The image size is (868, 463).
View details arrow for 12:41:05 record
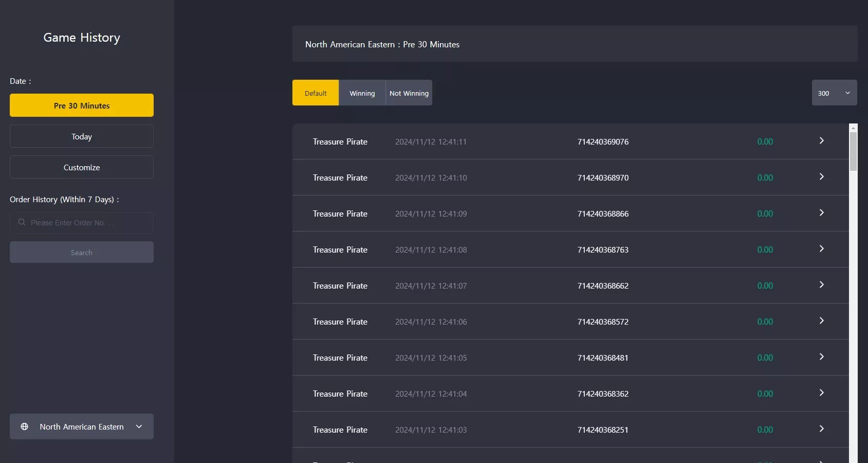tap(821, 357)
